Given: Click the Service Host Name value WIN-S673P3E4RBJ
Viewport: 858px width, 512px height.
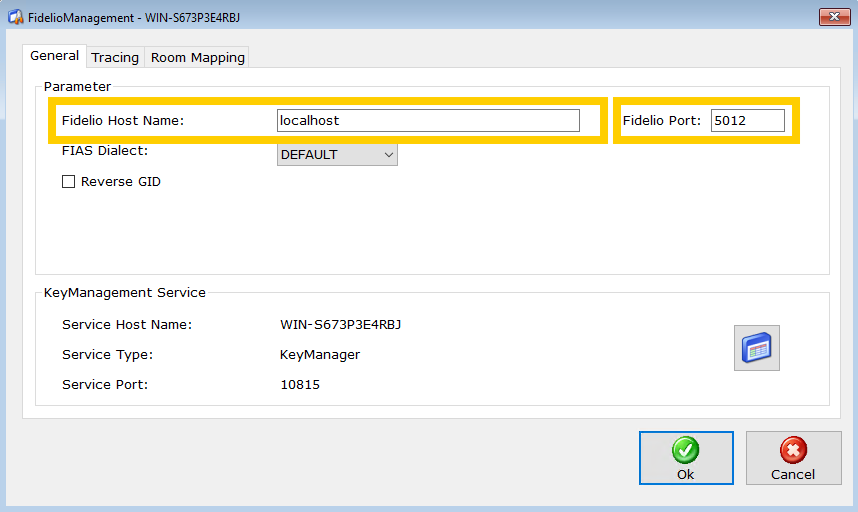Looking at the screenshot, I should pyautogui.click(x=341, y=325).
